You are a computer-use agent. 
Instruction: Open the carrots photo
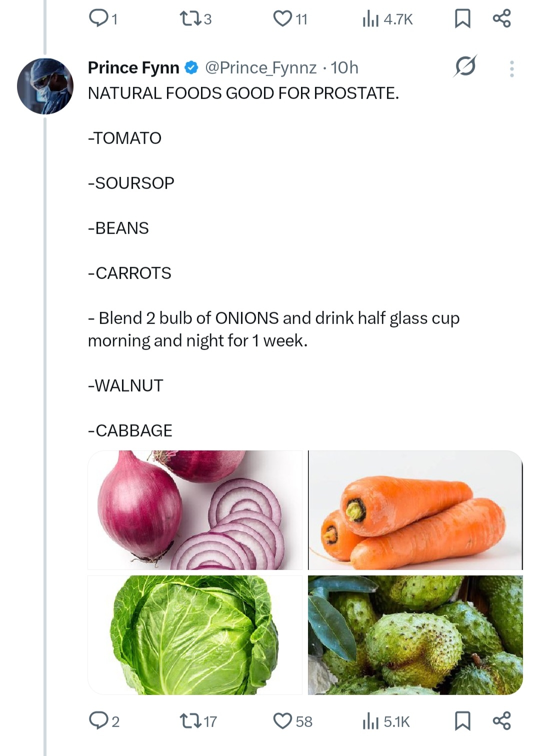tap(415, 510)
